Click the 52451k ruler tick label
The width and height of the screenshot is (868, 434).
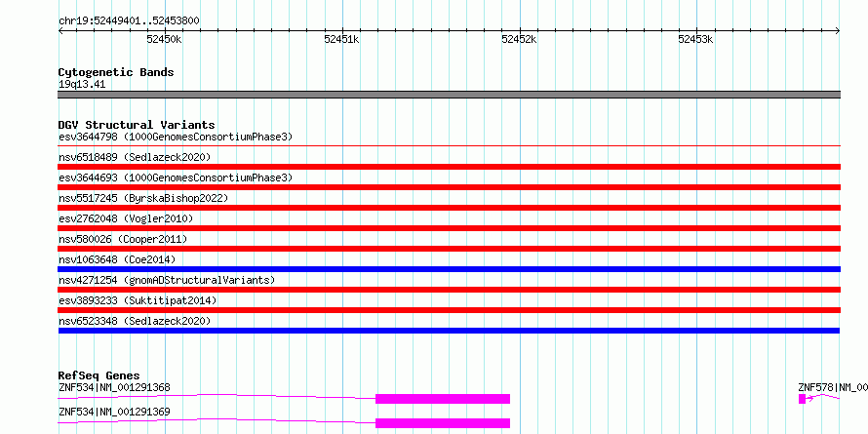pyautogui.click(x=341, y=39)
